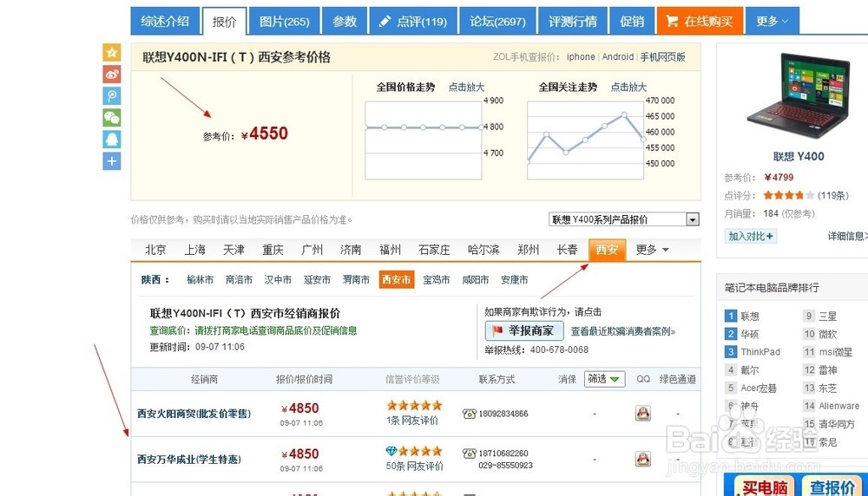Share via the WeChat sidebar icon
Image resolution: width=868 pixels, height=496 pixels.
(x=112, y=117)
